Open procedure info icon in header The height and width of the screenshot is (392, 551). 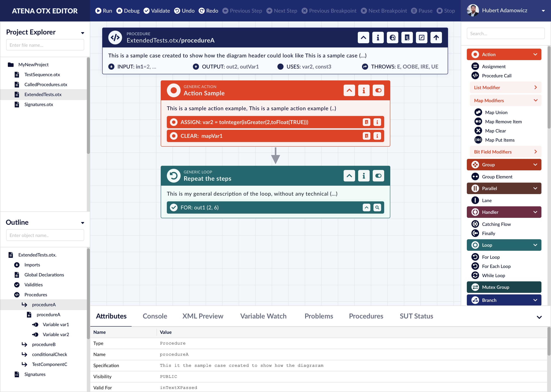pyautogui.click(x=378, y=37)
